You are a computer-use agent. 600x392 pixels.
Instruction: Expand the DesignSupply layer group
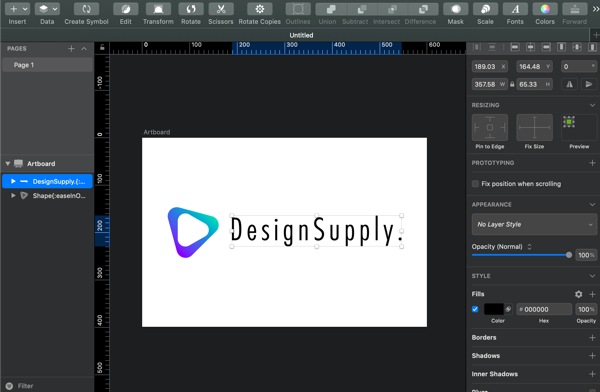coord(13,181)
